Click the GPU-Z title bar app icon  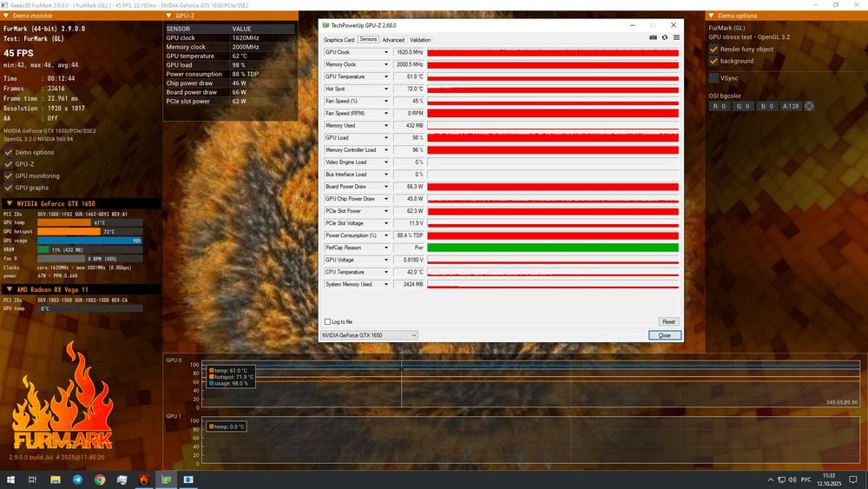(x=325, y=25)
